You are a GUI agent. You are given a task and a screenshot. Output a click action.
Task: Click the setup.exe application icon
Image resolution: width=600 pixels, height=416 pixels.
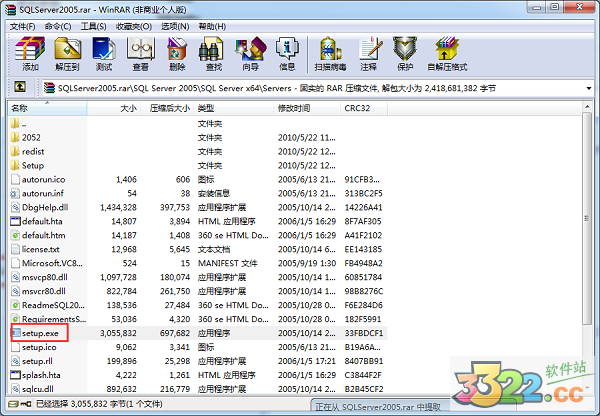click(16, 333)
